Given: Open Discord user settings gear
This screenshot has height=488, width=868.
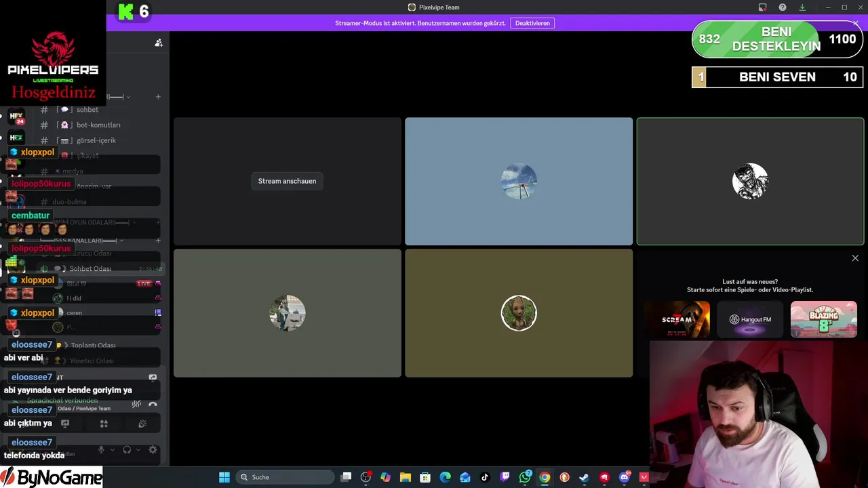Looking at the screenshot, I should point(153,450).
